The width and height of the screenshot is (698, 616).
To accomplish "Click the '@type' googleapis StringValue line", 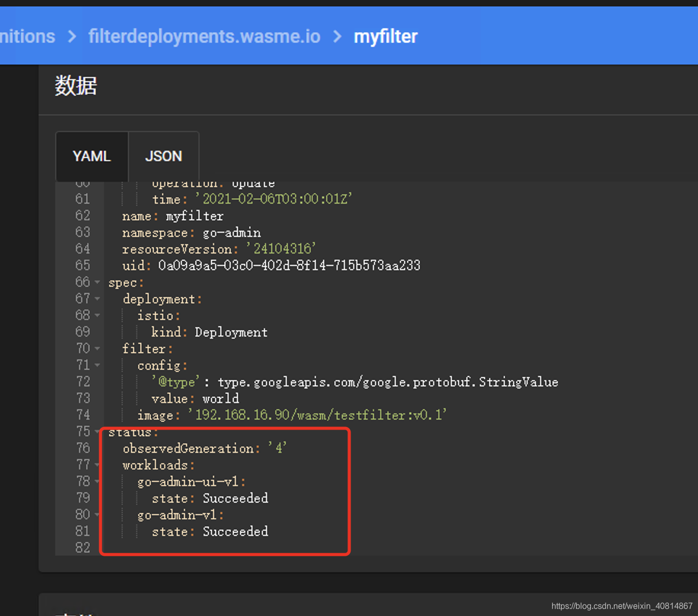I will tap(355, 382).
